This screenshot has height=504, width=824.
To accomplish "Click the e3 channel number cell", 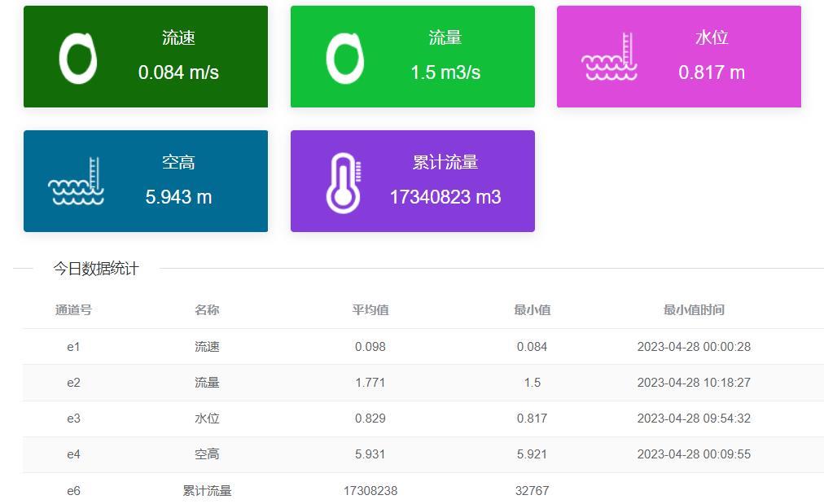I will tap(73, 419).
